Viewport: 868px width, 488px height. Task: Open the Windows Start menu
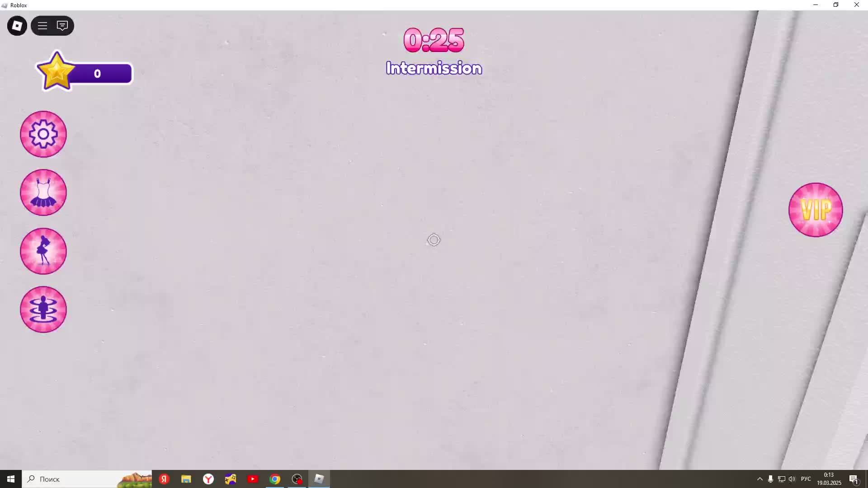(x=11, y=479)
